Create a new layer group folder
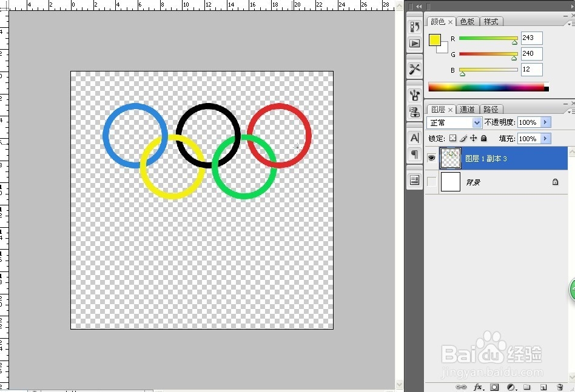The width and height of the screenshot is (575, 392). 527,387
